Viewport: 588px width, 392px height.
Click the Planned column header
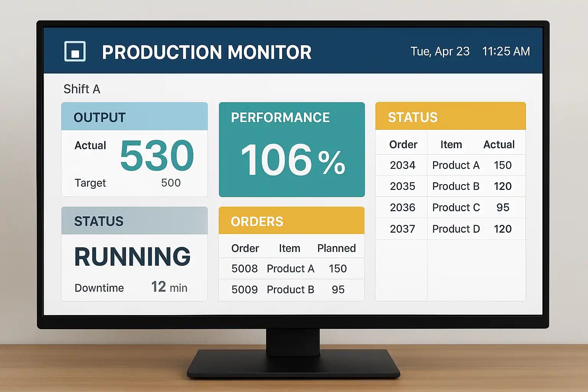point(336,248)
